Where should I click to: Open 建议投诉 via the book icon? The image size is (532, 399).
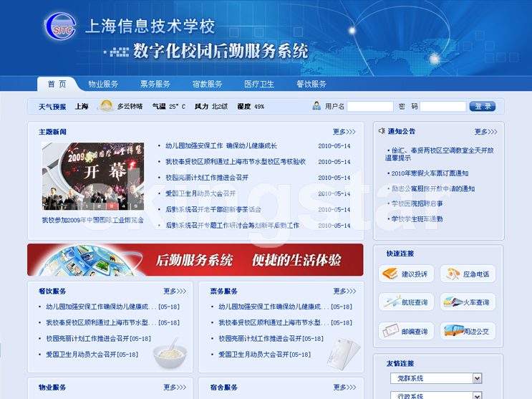pos(390,274)
